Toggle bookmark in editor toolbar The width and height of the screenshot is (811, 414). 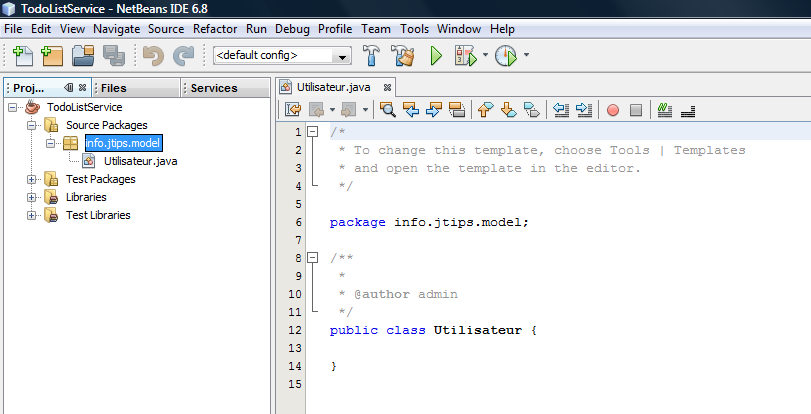pyautogui.click(x=532, y=109)
